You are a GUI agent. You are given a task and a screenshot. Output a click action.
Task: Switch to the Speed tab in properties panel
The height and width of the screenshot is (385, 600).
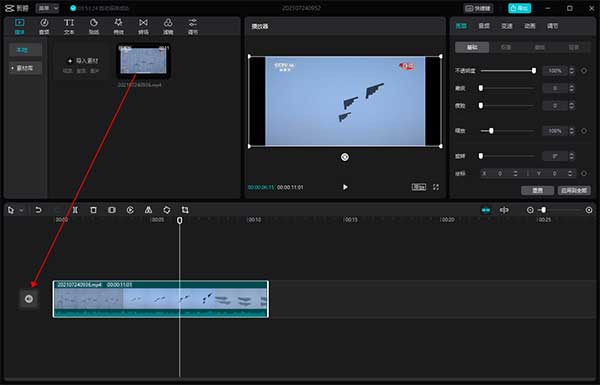coord(507,26)
